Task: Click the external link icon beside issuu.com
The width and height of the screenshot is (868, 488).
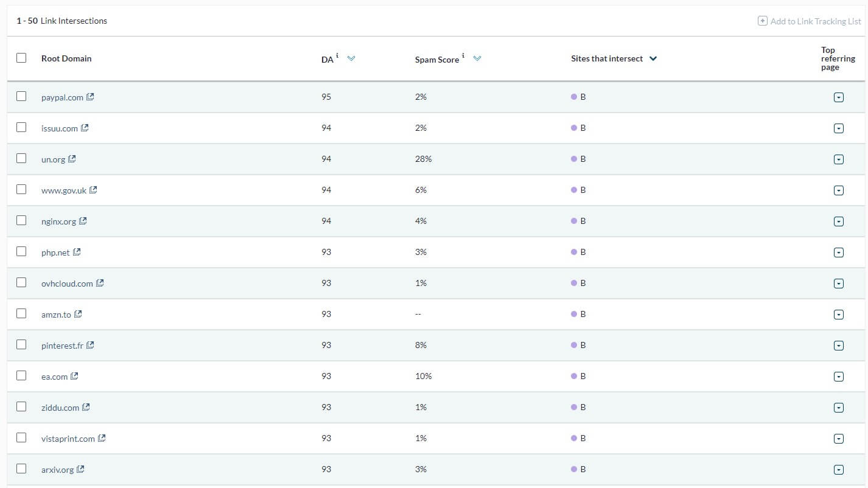Action: [83, 127]
